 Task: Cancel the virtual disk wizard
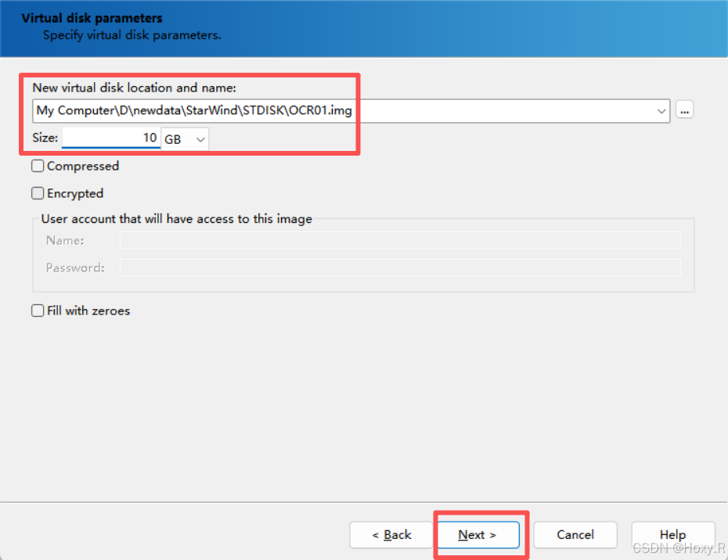click(x=575, y=534)
